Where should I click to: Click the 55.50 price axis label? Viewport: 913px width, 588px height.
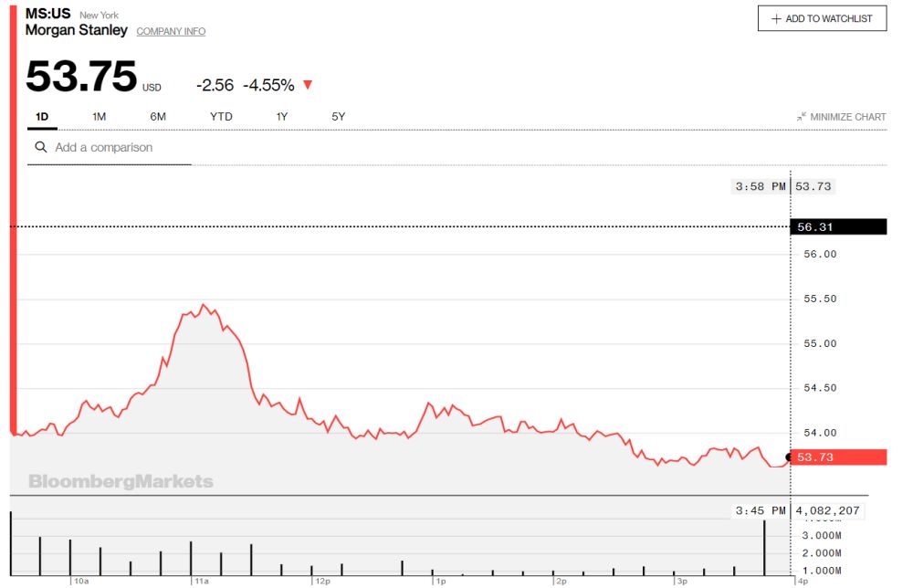coord(820,299)
